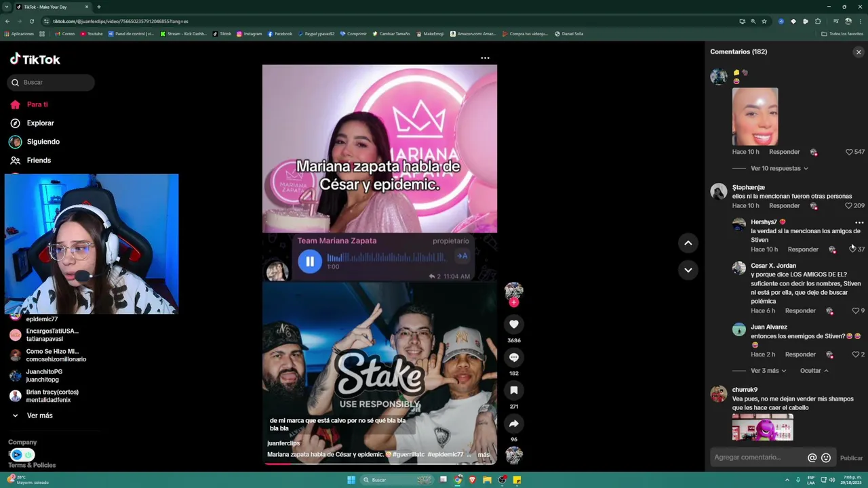Open Brave browser from taskbar
The height and width of the screenshot is (488, 868).
tap(472, 480)
